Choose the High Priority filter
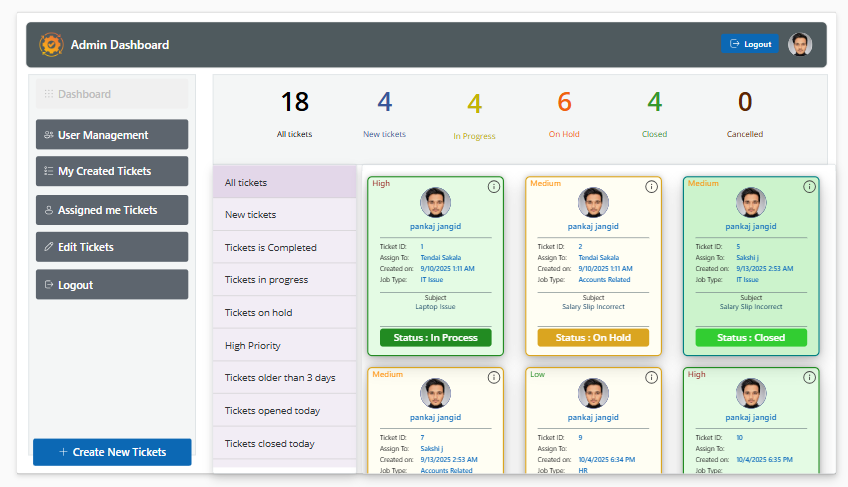This screenshot has height=487, width=848. (x=284, y=345)
